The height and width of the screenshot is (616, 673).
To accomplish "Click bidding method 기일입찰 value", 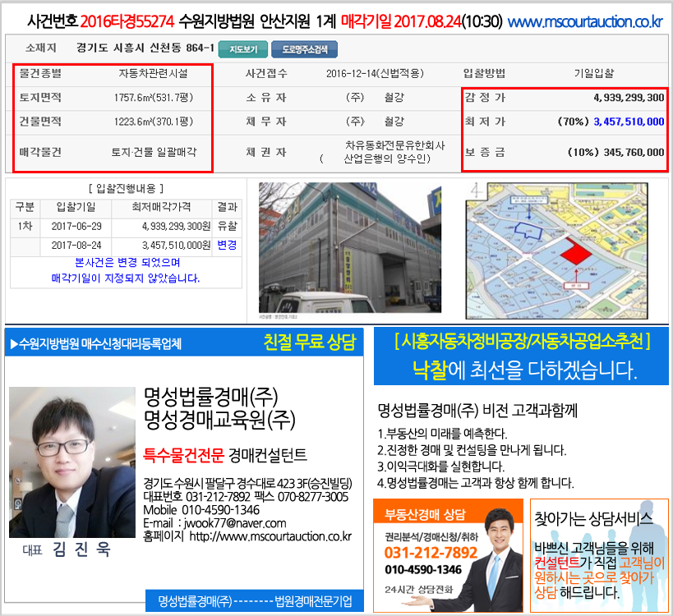I will (594, 74).
